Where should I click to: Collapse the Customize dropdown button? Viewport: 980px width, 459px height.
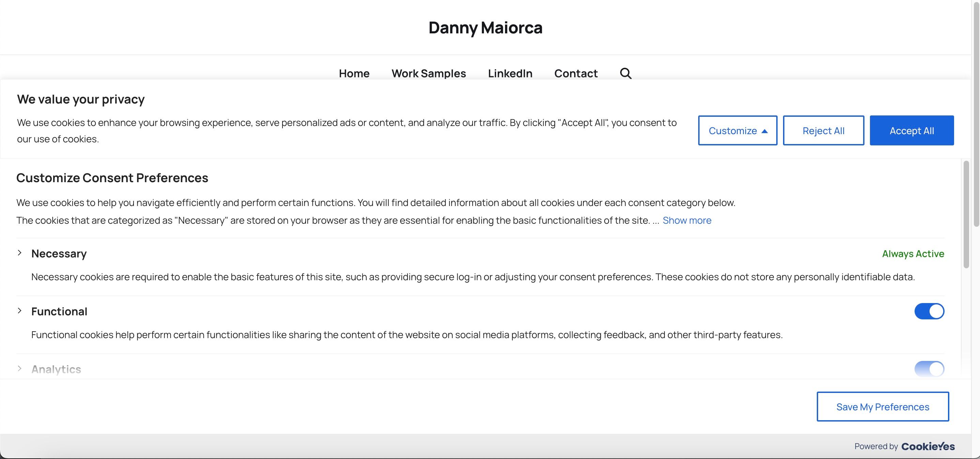click(737, 130)
